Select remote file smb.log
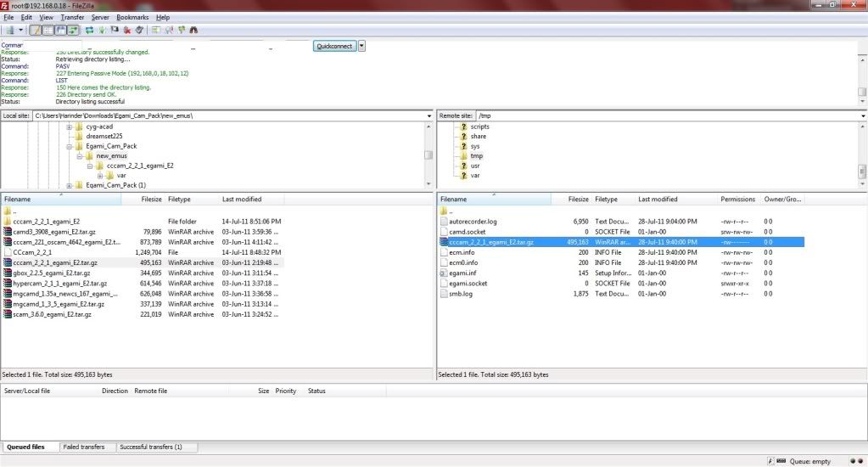868x467 pixels. point(461,294)
